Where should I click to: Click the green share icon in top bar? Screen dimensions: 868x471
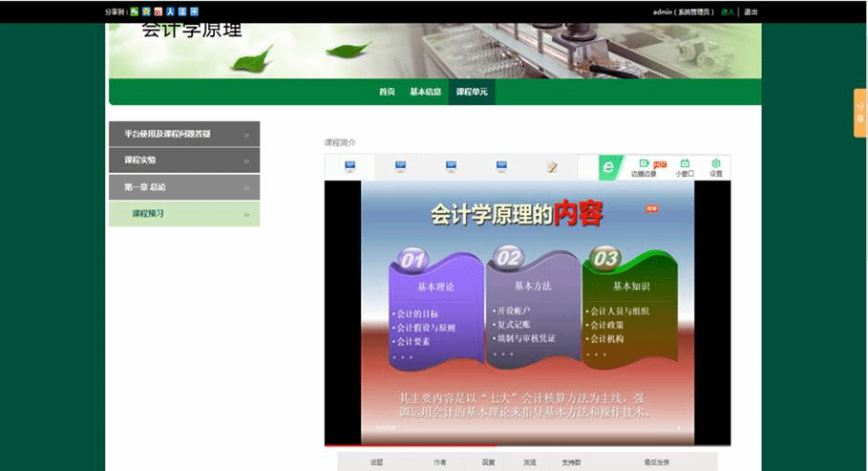pos(134,11)
